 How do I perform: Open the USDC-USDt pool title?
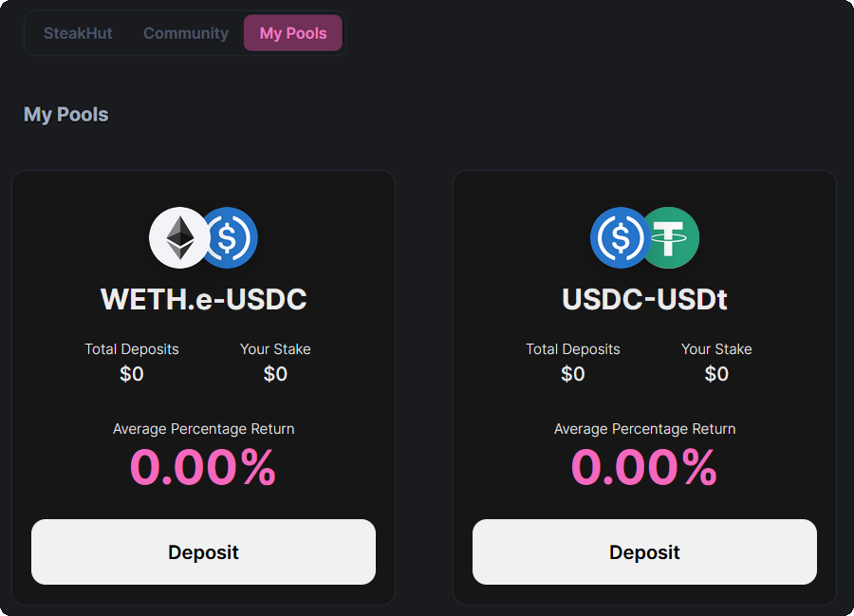pyautogui.click(x=645, y=299)
